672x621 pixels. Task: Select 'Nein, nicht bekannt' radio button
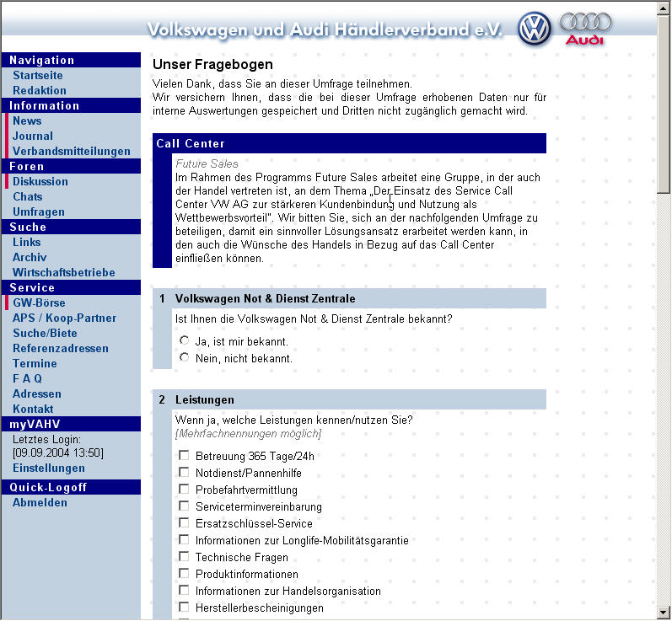pyautogui.click(x=185, y=357)
